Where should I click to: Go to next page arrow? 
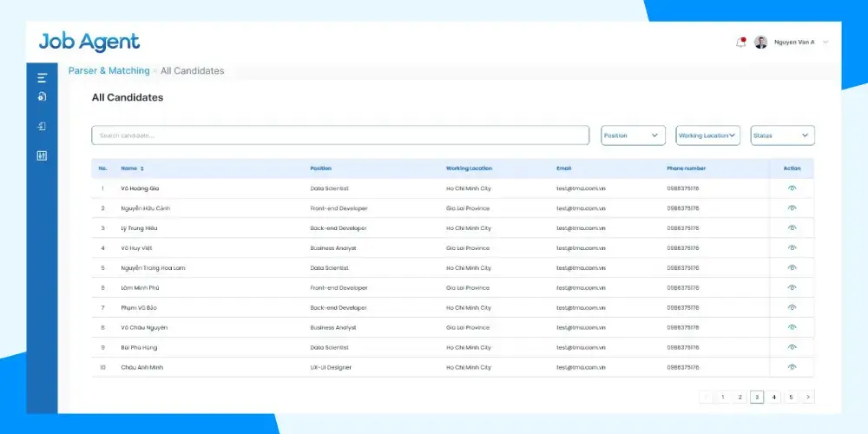(808, 397)
